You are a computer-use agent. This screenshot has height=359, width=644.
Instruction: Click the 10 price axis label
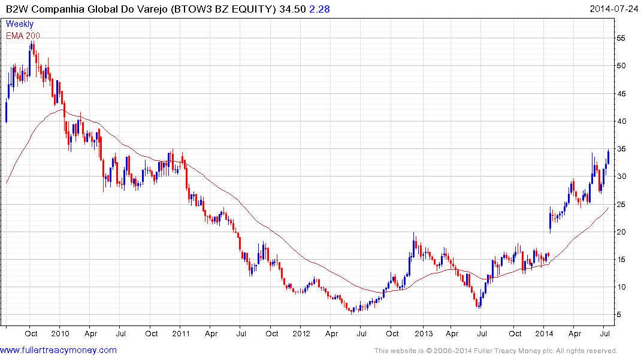[x=621, y=287]
